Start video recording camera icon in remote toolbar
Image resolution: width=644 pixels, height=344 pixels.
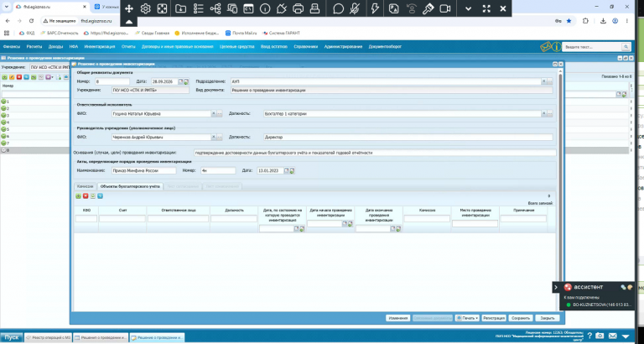[445, 8]
